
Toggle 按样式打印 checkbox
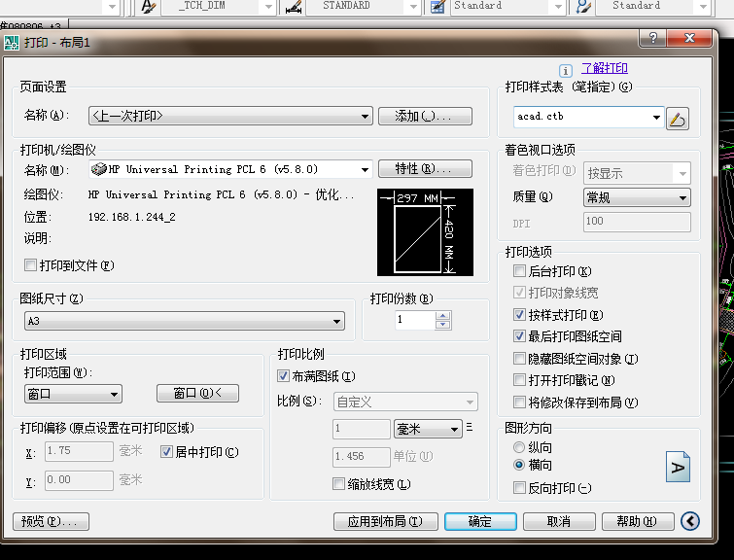point(519,314)
